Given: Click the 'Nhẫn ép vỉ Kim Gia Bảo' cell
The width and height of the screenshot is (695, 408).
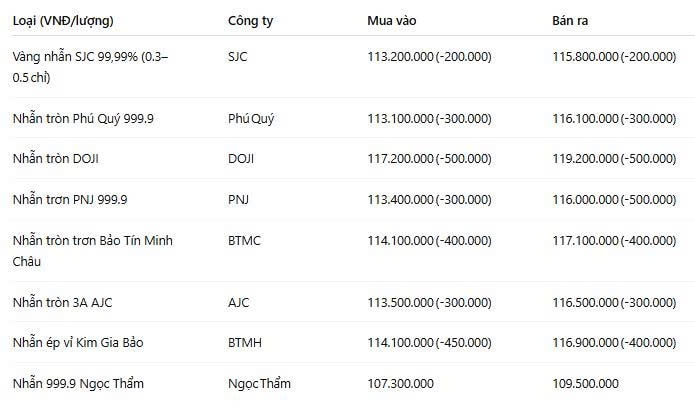Looking at the screenshot, I should tap(78, 343).
